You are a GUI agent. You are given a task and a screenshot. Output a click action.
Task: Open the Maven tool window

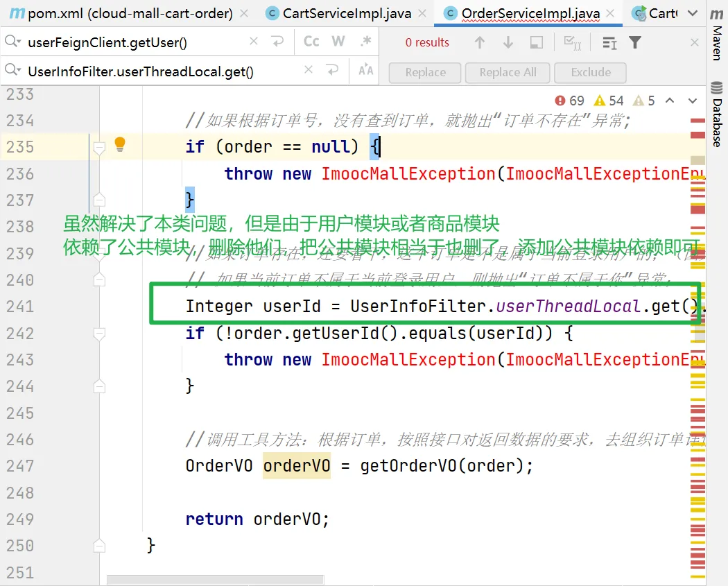coord(718,35)
